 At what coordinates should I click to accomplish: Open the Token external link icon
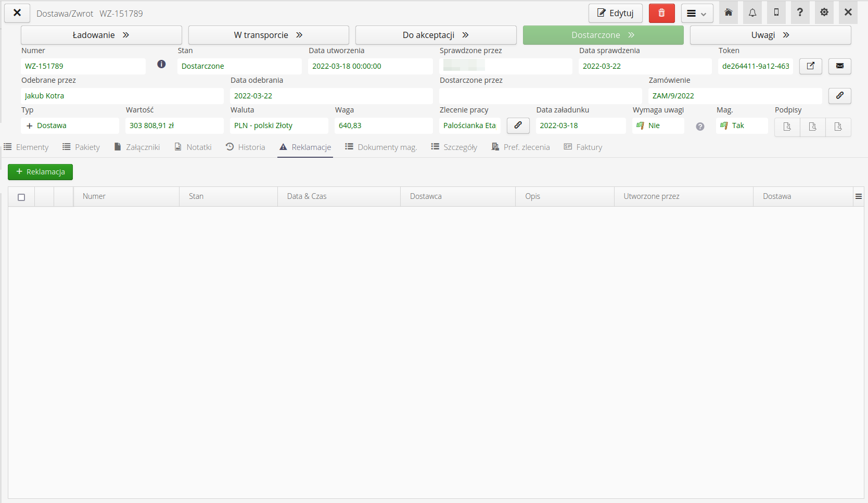[x=810, y=66]
